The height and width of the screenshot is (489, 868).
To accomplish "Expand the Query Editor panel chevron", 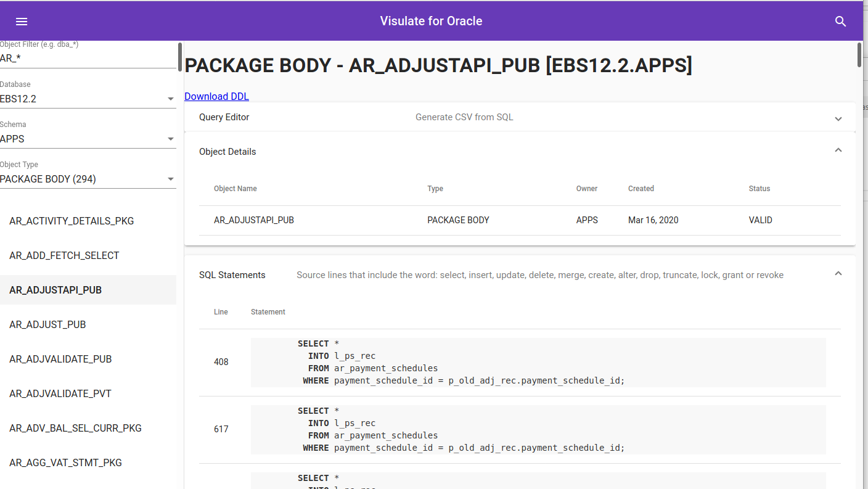I will pyautogui.click(x=838, y=118).
